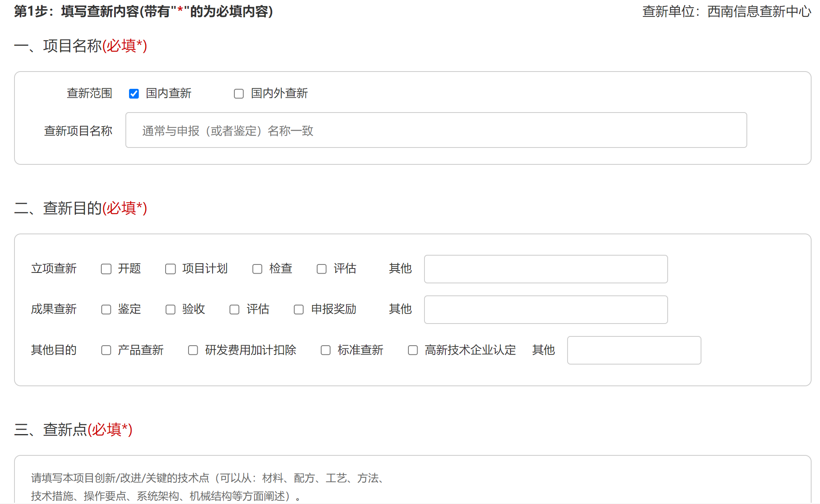Screen dimensions: 820x504
Task: Check the 产品查新 option
Action: (106, 350)
